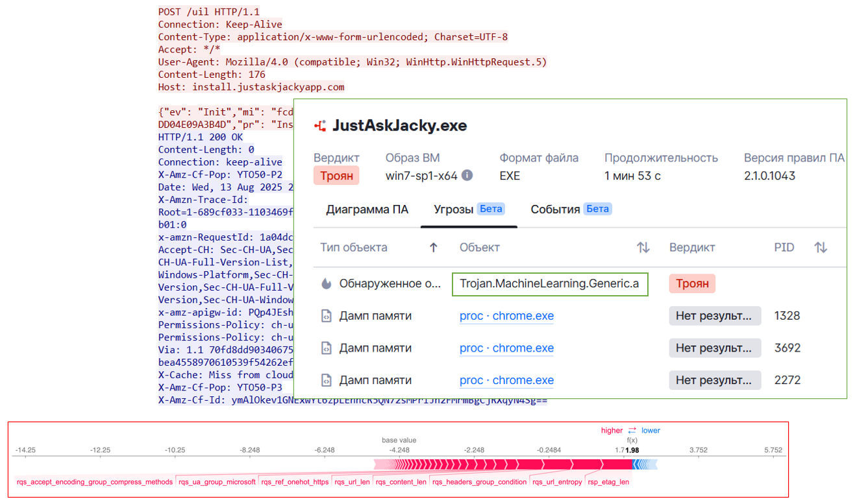Open proc · chrome.exe link for PID 2272
The image size is (855, 504).
click(506, 380)
